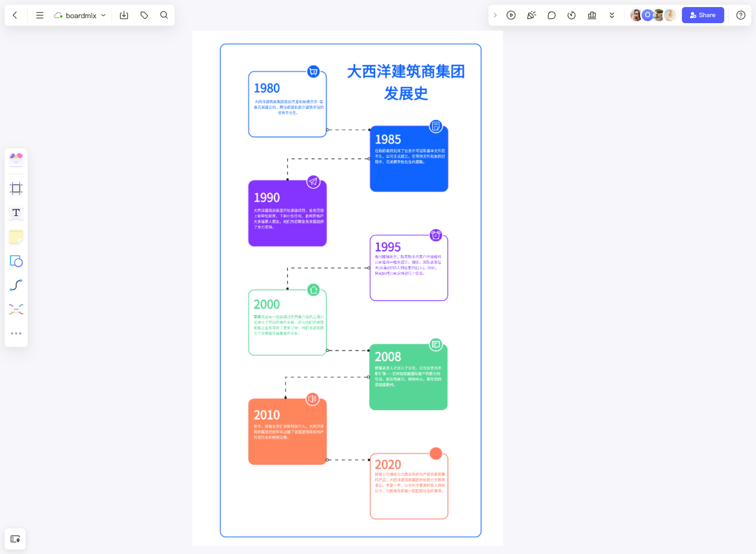Select dashed connector between 2010 and 2020
The width and height of the screenshot is (756, 554).
(348, 460)
